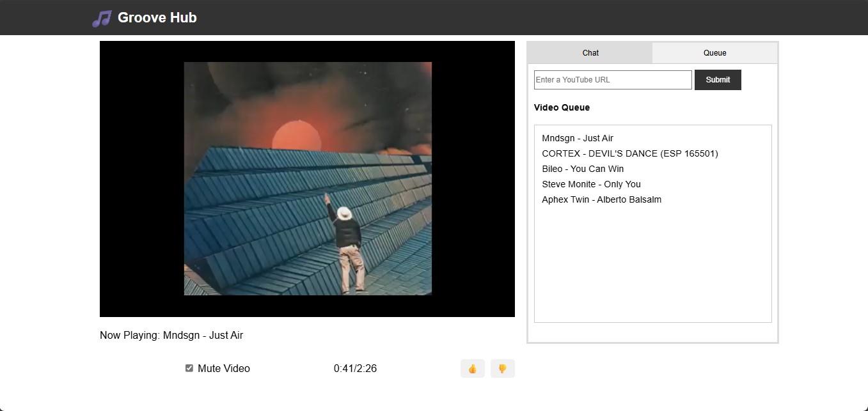Select the Queue tab

pos(714,53)
